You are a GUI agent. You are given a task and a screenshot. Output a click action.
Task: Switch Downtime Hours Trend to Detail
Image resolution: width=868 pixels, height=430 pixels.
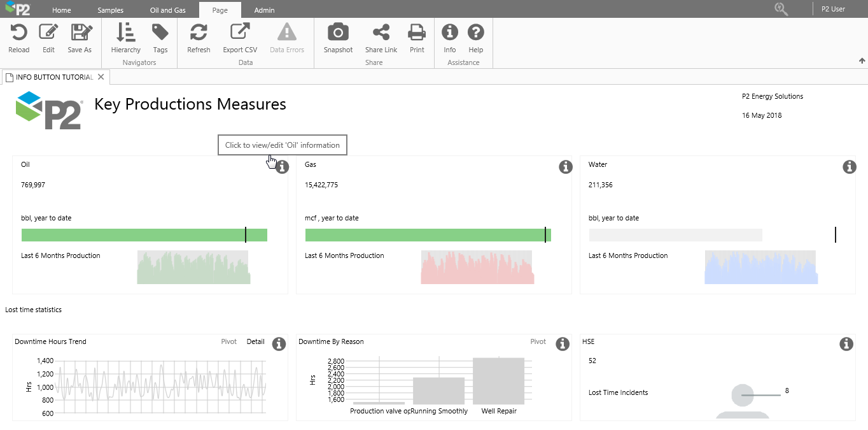[255, 341]
